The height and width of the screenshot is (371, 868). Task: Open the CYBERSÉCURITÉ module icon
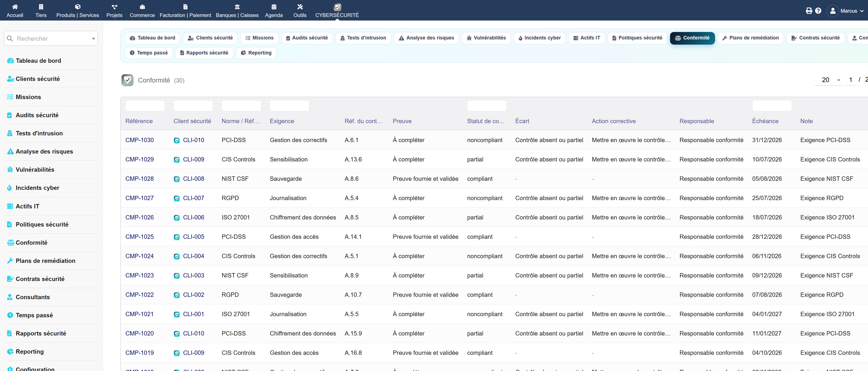(337, 7)
